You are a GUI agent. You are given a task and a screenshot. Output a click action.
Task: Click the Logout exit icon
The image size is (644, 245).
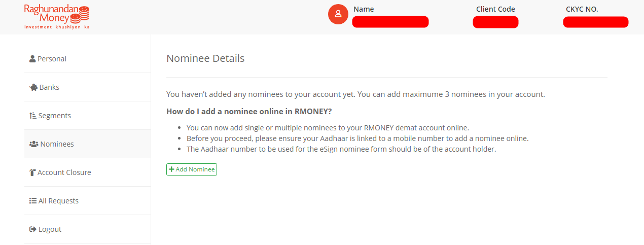pyautogui.click(x=33, y=229)
